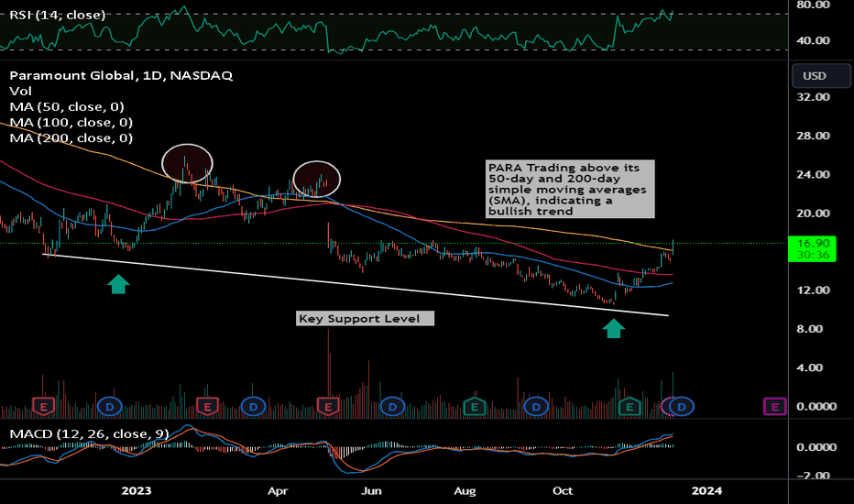Select the green up arrow drawing near January 2023

(x=118, y=284)
